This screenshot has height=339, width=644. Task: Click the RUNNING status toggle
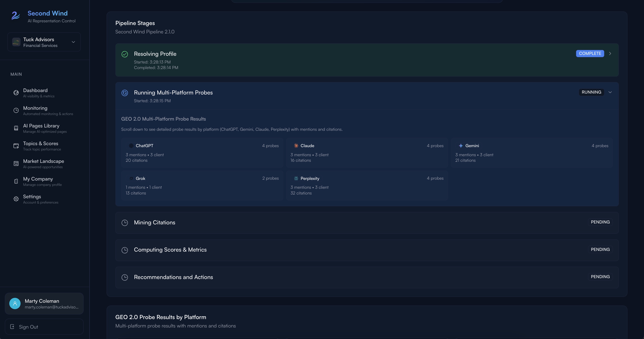(x=591, y=92)
